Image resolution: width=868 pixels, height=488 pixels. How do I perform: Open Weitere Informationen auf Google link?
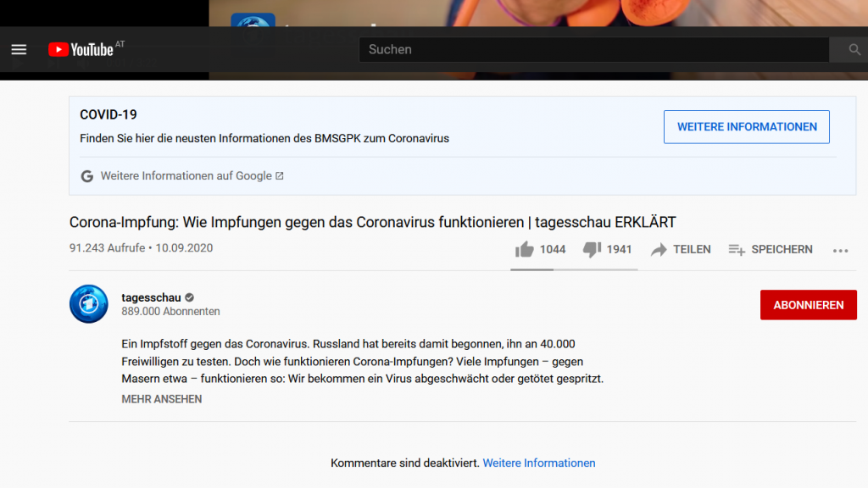point(192,176)
